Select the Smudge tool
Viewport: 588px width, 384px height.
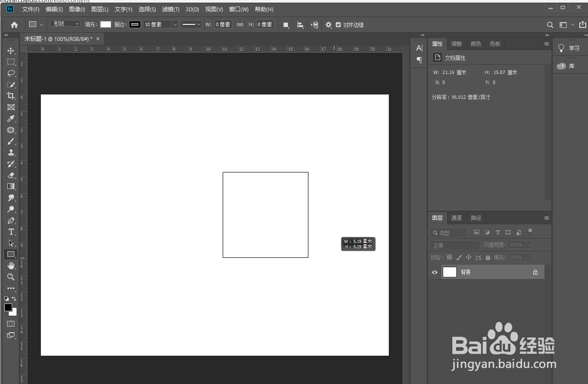point(11,198)
